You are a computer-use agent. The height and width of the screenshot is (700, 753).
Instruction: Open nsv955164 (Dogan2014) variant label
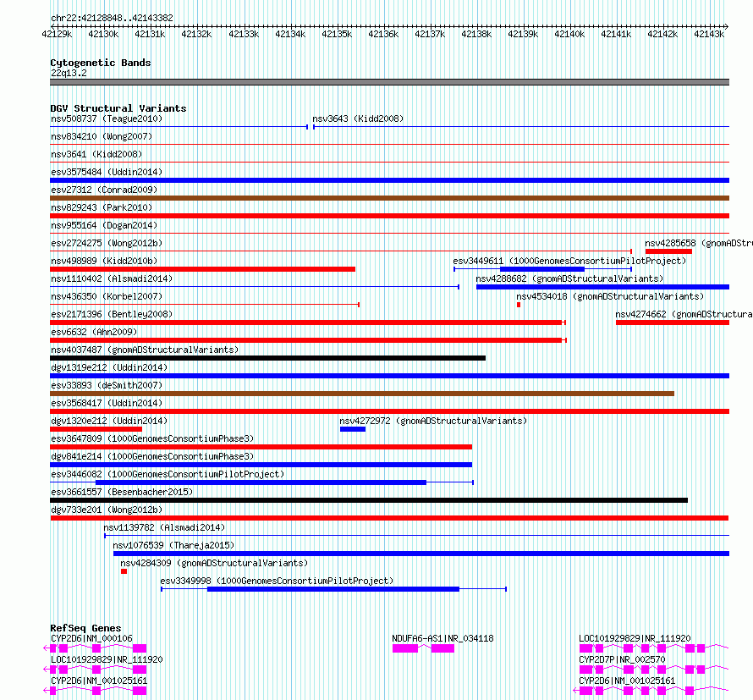click(104, 225)
